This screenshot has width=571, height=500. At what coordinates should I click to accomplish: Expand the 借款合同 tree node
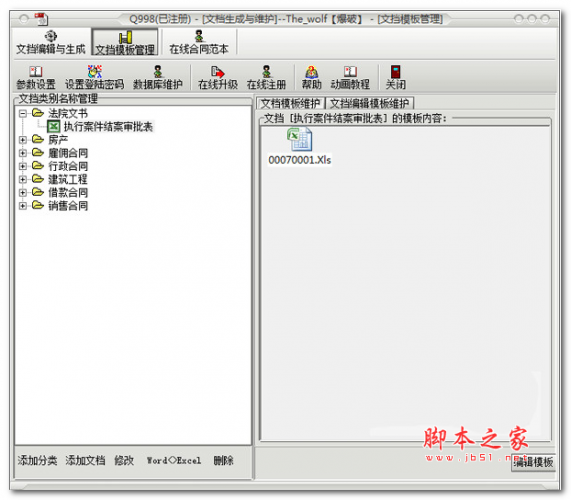[23, 192]
